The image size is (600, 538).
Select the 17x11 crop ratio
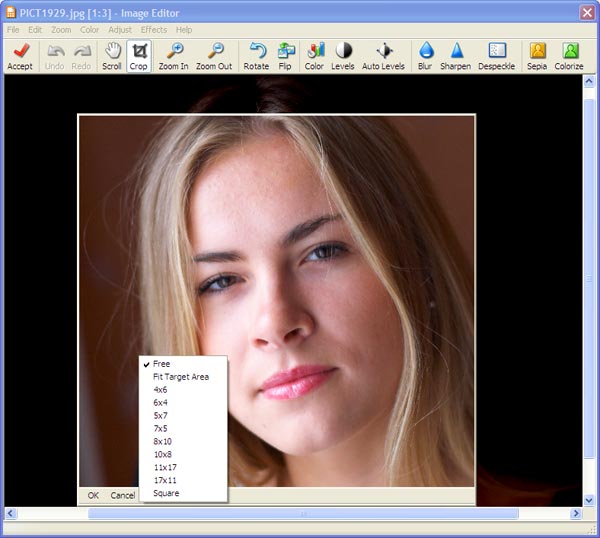(183, 480)
